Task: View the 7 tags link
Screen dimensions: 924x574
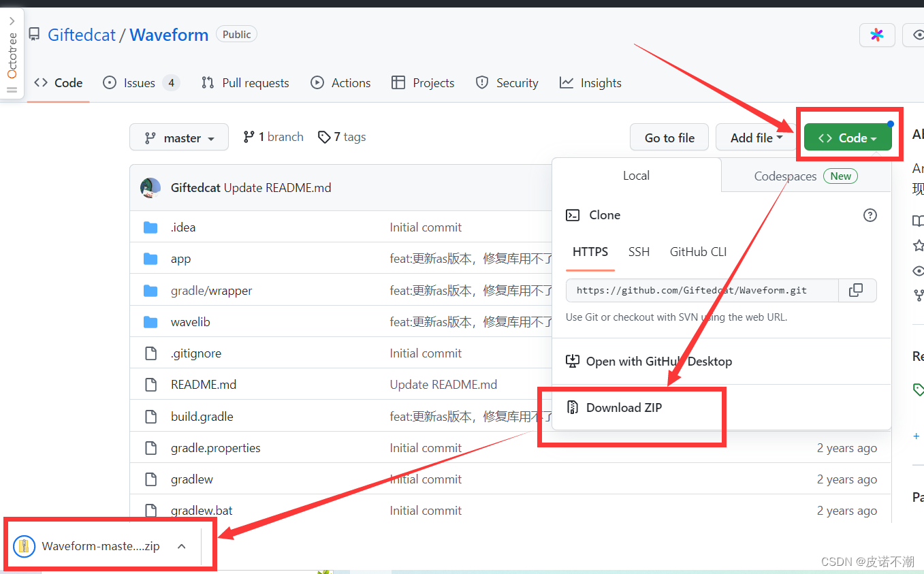Action: pos(342,137)
